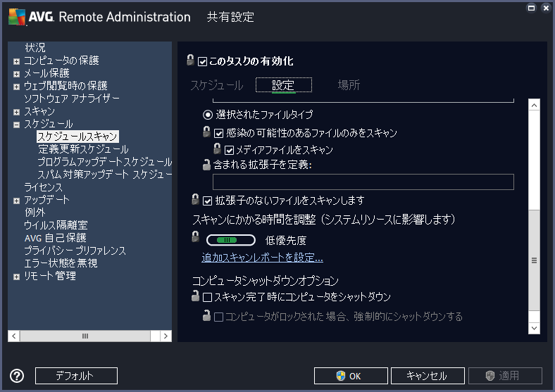Image resolution: width=555 pixels, height=392 pixels.
Task: Click settings panel scrollbar down arrow
Action: [534, 328]
